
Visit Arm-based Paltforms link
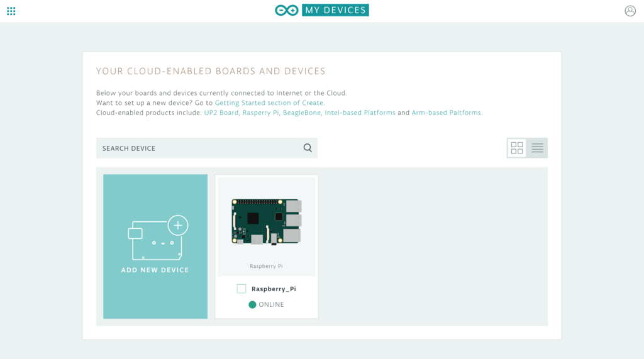(447, 113)
